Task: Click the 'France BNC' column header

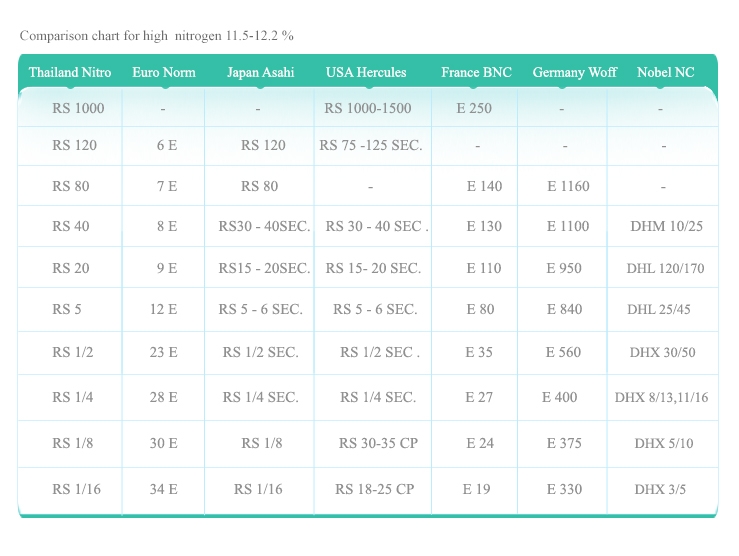Action: [x=476, y=72]
